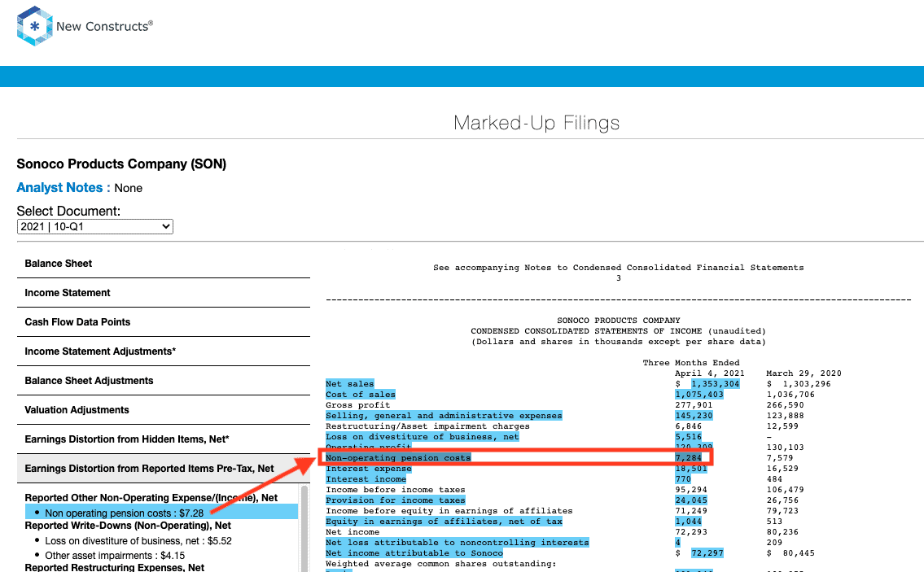This screenshot has height=572, width=924.
Task: Open the Select Document dropdown showing 2021 | 10-Q1
Action: [95, 227]
